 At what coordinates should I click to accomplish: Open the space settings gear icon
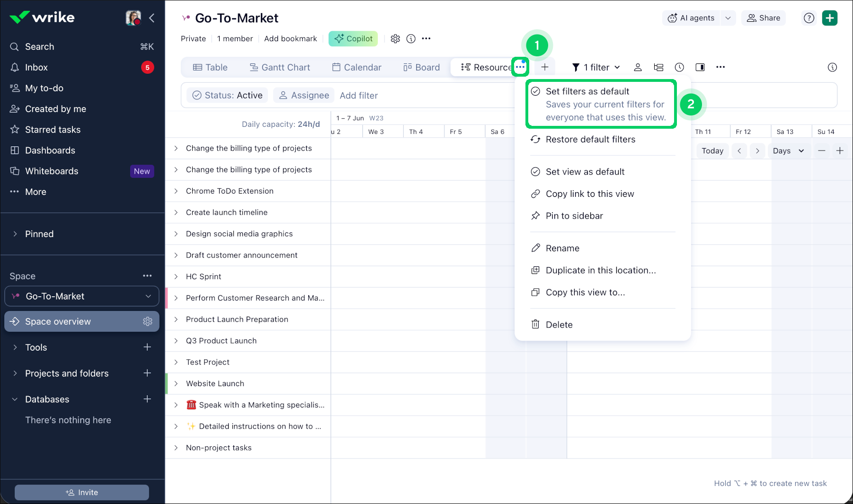point(395,39)
